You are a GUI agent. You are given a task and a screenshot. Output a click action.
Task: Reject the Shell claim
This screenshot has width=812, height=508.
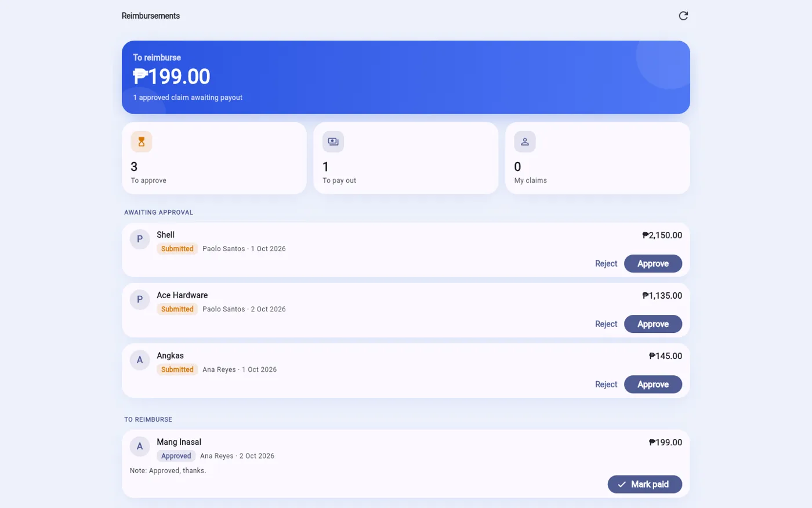pos(606,263)
